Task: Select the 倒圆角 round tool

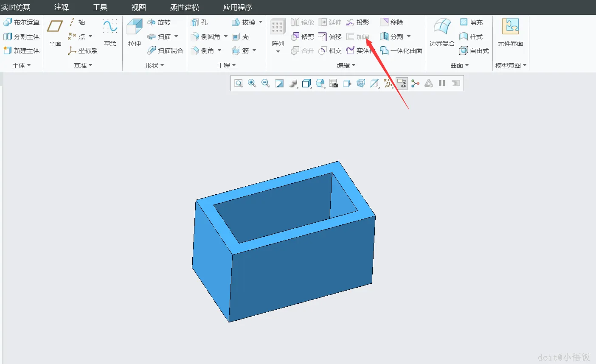Action: point(205,36)
